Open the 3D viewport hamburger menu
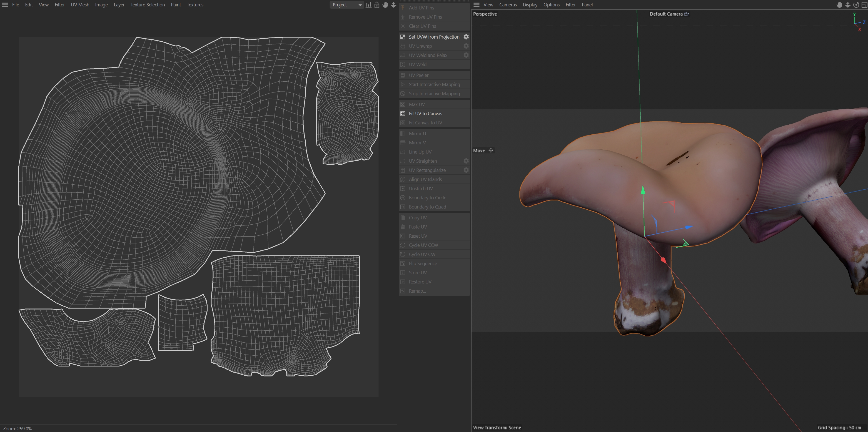The width and height of the screenshot is (868, 432). pos(476,5)
